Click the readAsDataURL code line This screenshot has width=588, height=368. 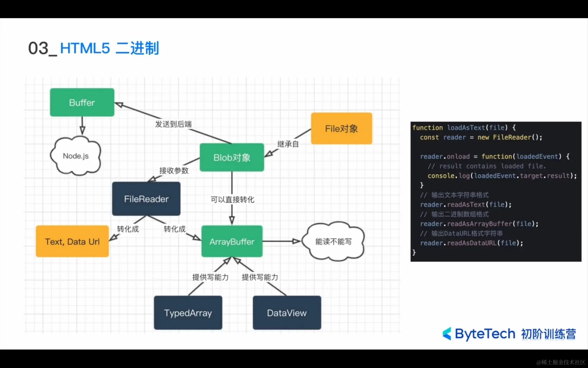471,243
